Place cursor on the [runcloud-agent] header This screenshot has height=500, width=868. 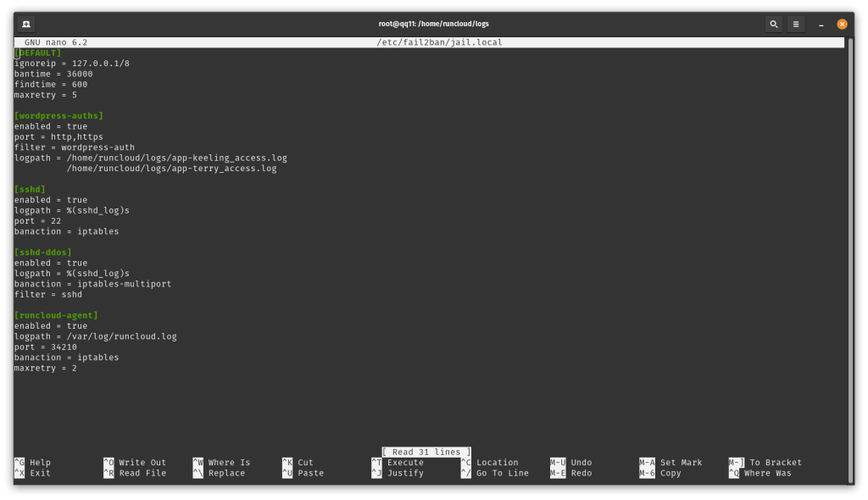coord(56,315)
